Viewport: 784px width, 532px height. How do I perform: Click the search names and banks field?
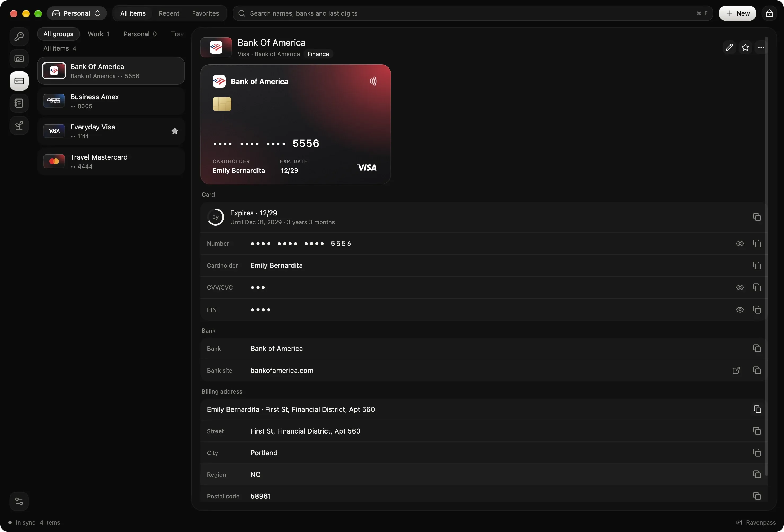472,13
